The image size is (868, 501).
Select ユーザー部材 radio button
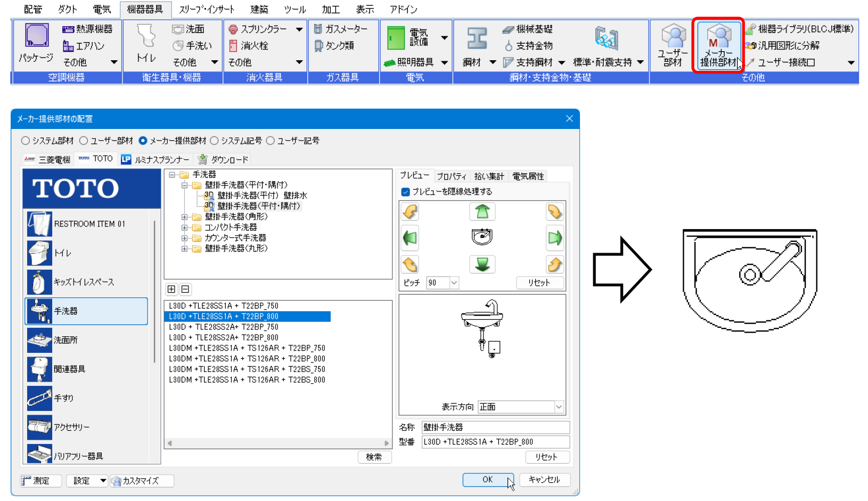pyautogui.click(x=84, y=141)
